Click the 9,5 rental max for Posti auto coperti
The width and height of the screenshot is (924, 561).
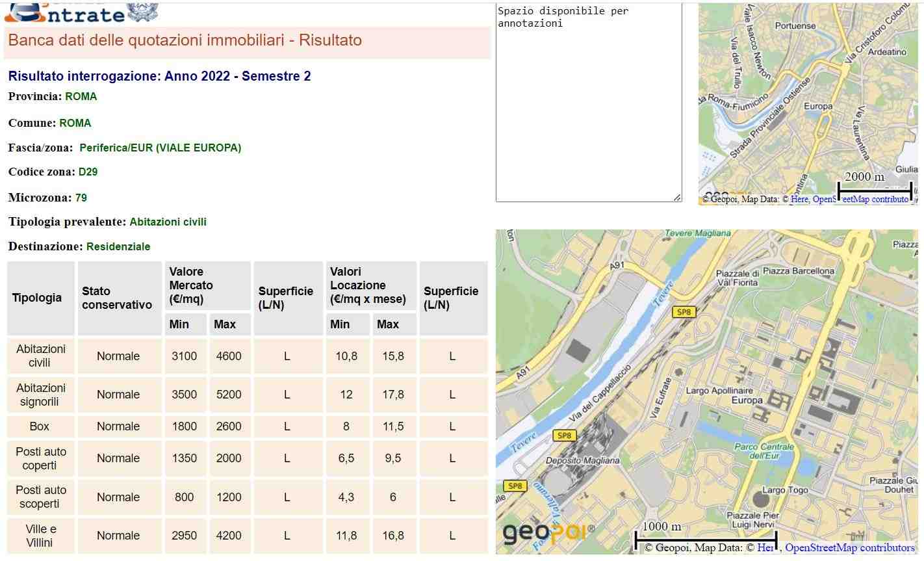click(x=393, y=458)
